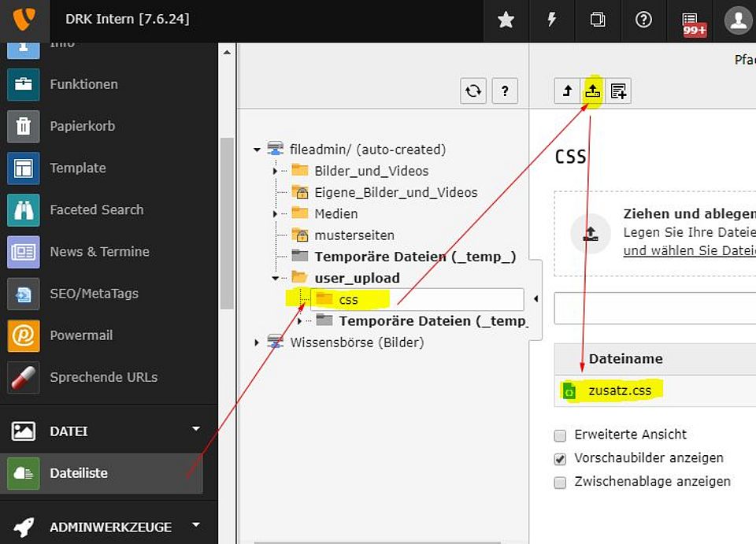Open the Template module

click(77, 168)
